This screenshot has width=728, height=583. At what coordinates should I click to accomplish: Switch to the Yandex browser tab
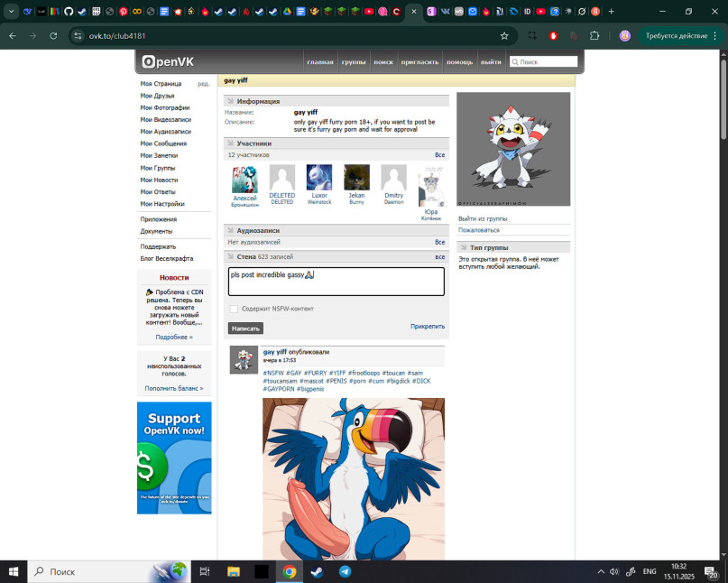(x=595, y=12)
